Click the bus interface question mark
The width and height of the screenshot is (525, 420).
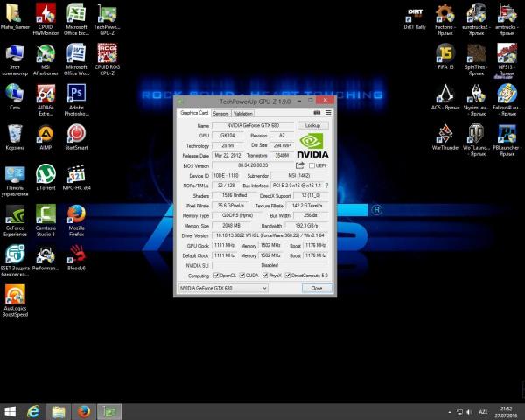pyautogui.click(x=327, y=185)
